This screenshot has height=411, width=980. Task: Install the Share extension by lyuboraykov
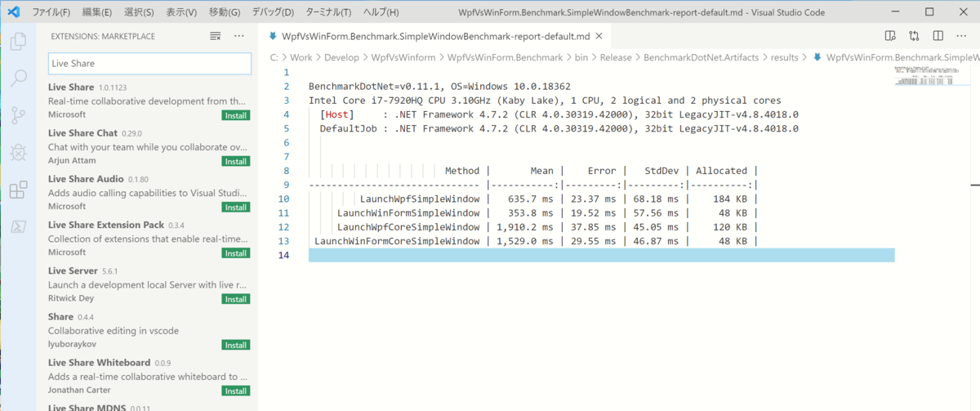[x=236, y=345]
